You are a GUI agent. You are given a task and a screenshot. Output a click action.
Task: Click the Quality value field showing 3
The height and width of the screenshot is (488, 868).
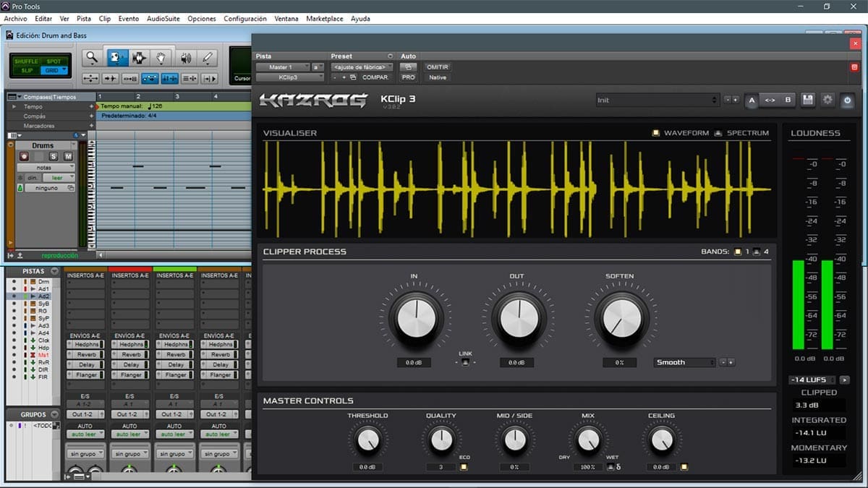pyautogui.click(x=441, y=467)
